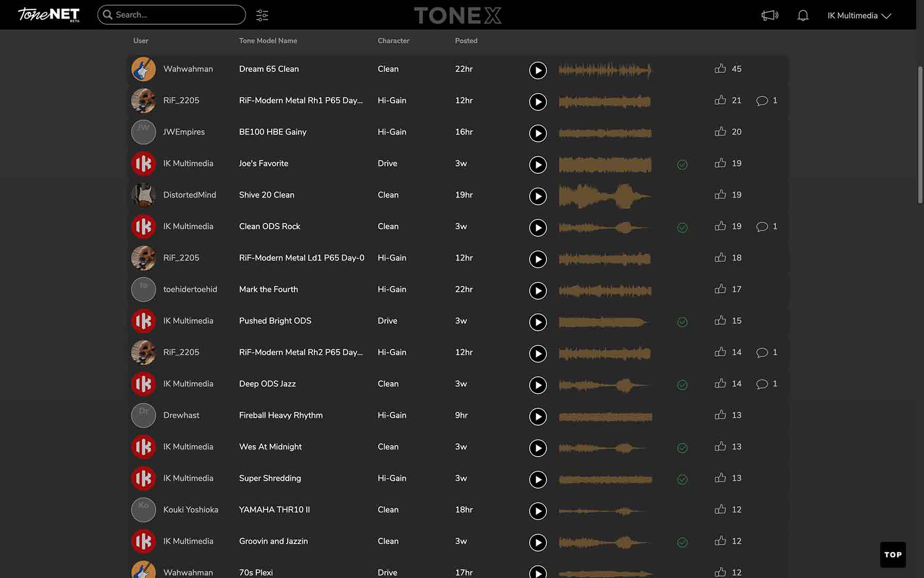Play the Fireball Heavy Rhythm preview
Viewport: 924px width, 578px height.
538,416
